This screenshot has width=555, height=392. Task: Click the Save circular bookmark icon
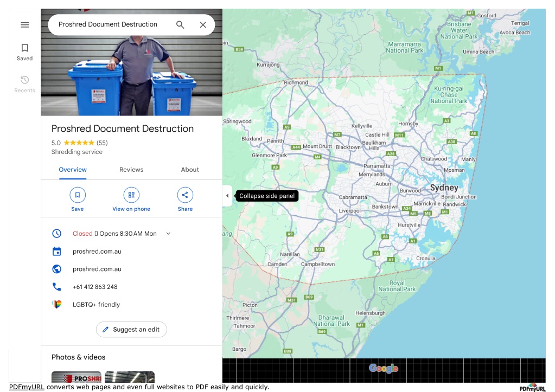pos(78,195)
